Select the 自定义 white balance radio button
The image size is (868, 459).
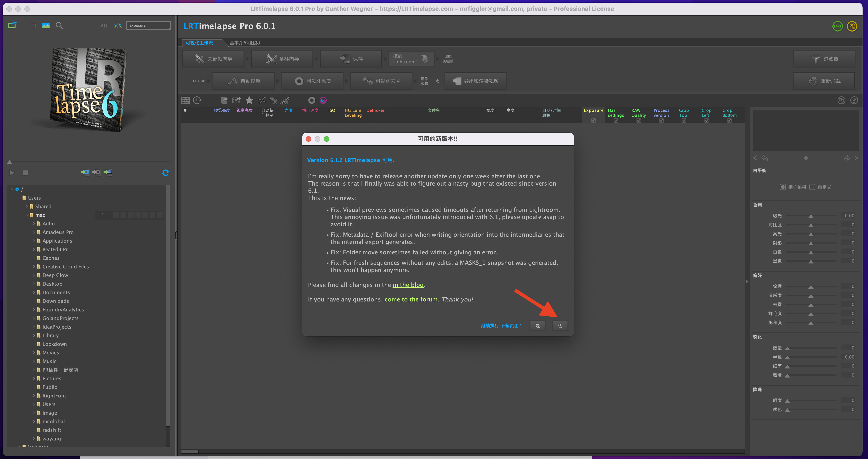click(x=812, y=187)
